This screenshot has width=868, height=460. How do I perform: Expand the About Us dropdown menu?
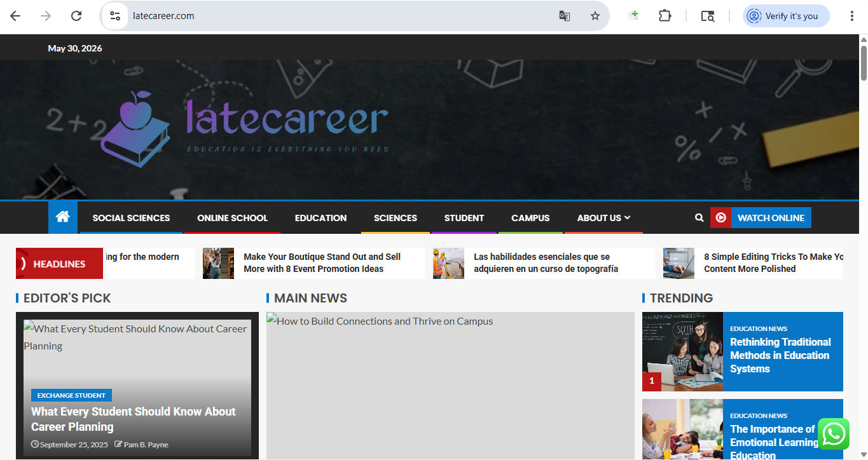click(603, 217)
